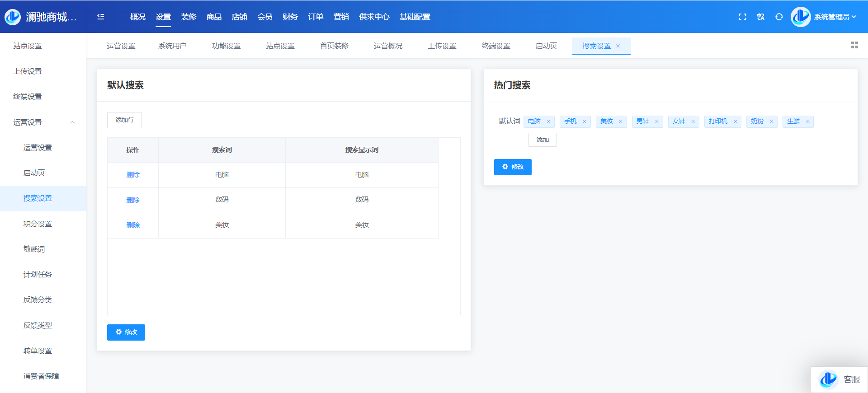Open 敏感词 in the sidebar
Screen dimensions: 868x393
34,249
